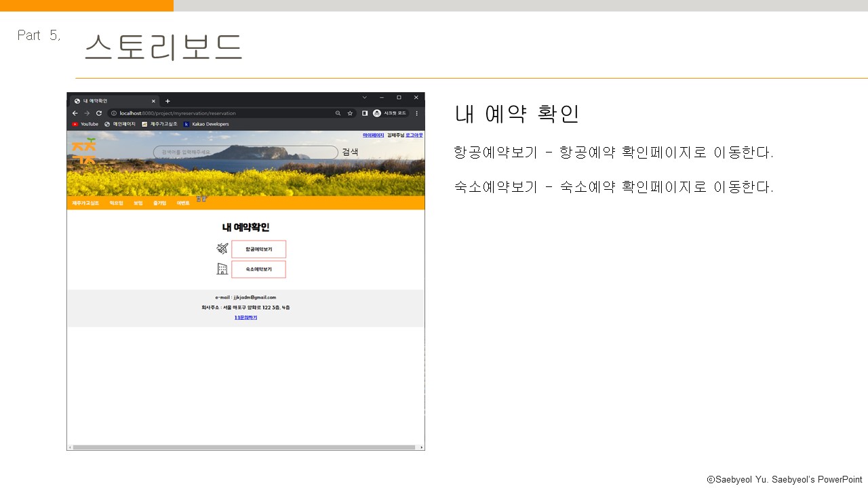Open the tab search chevron in title bar
The height and width of the screenshot is (488, 868).
[364, 98]
